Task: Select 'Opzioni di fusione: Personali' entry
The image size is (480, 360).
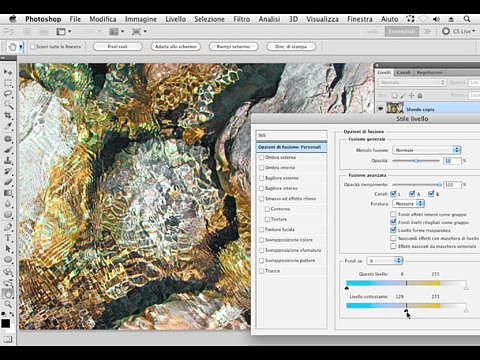Action: (x=291, y=147)
